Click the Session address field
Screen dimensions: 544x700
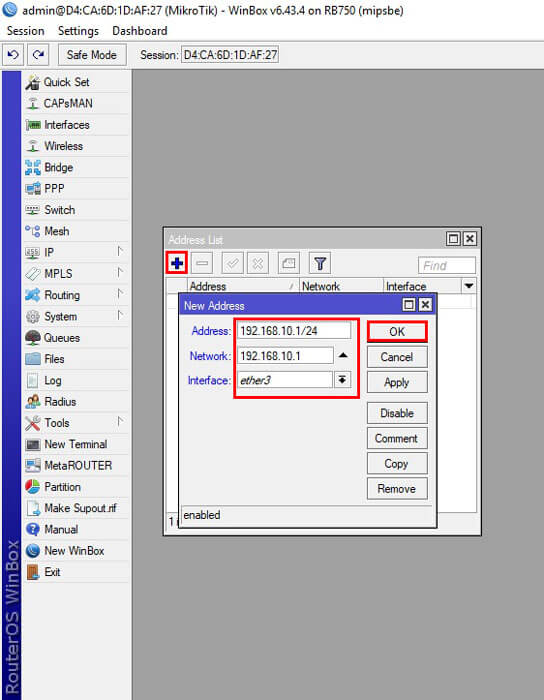tap(230, 55)
